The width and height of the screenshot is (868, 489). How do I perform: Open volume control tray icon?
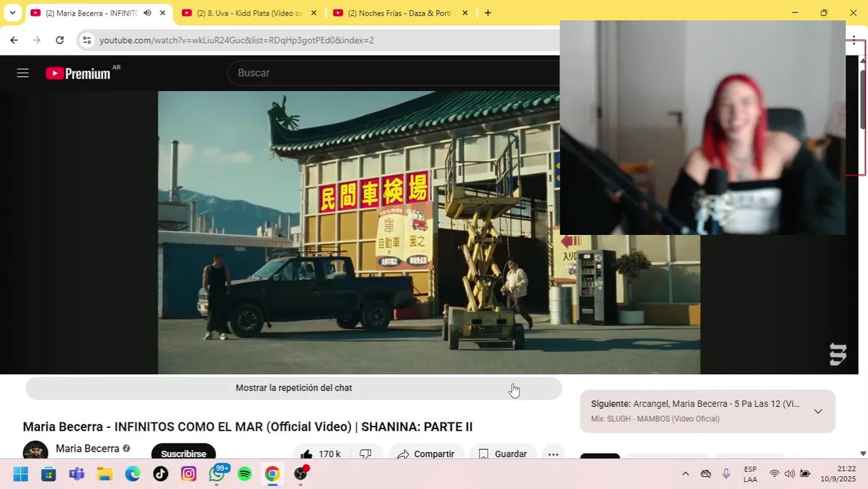click(x=789, y=474)
